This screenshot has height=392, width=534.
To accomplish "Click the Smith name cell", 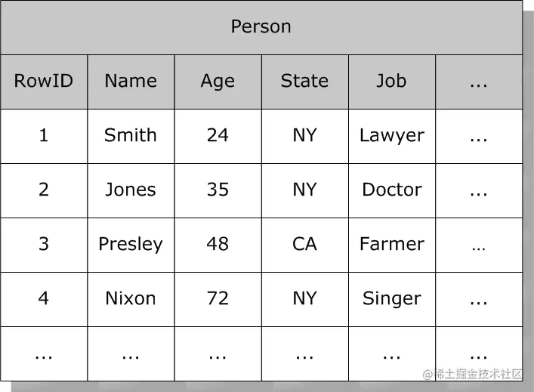I will [x=131, y=135].
